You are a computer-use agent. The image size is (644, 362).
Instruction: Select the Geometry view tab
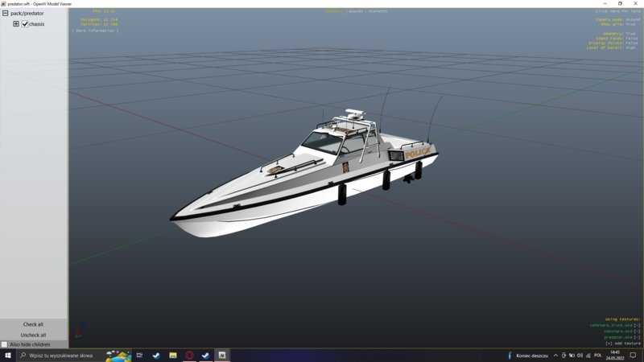(x=334, y=11)
